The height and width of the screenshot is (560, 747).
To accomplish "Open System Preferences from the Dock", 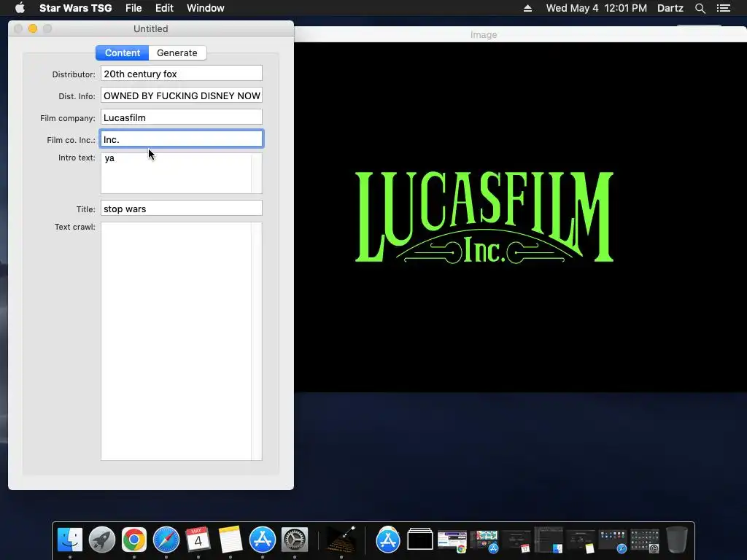I will (295, 540).
